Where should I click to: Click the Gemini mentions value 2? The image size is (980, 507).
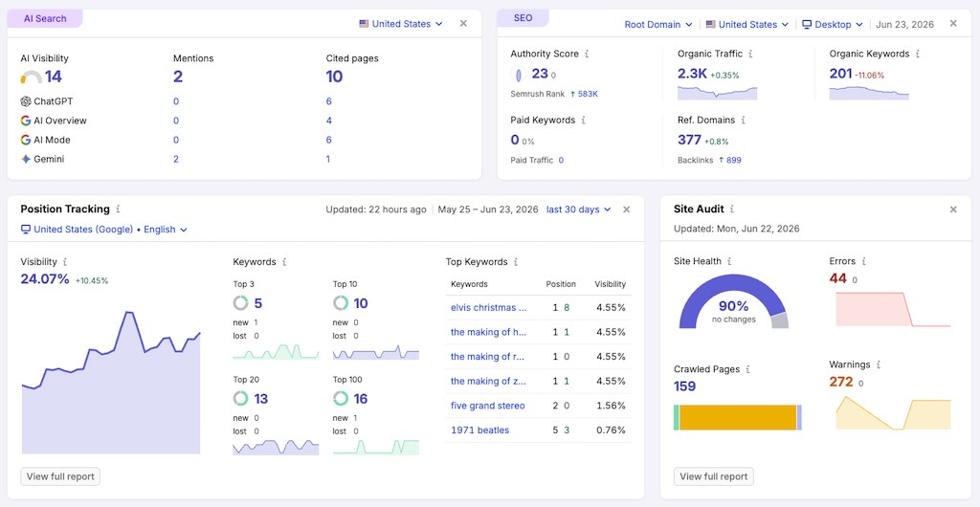tap(176, 159)
